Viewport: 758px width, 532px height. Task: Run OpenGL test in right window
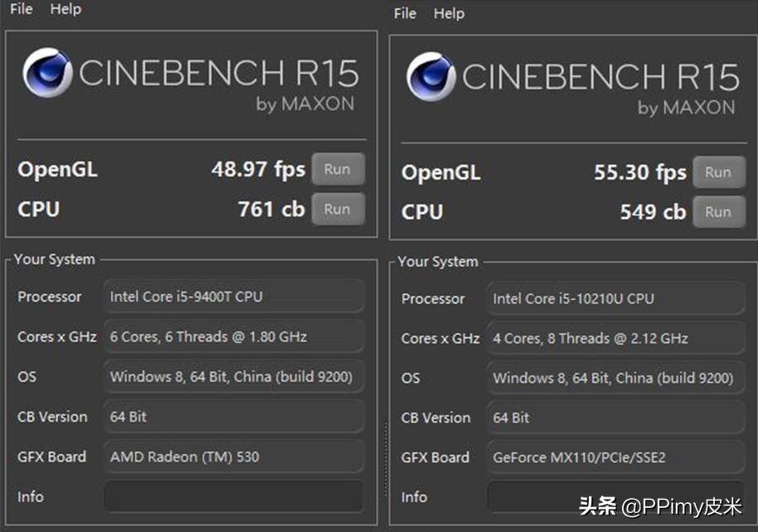(717, 172)
